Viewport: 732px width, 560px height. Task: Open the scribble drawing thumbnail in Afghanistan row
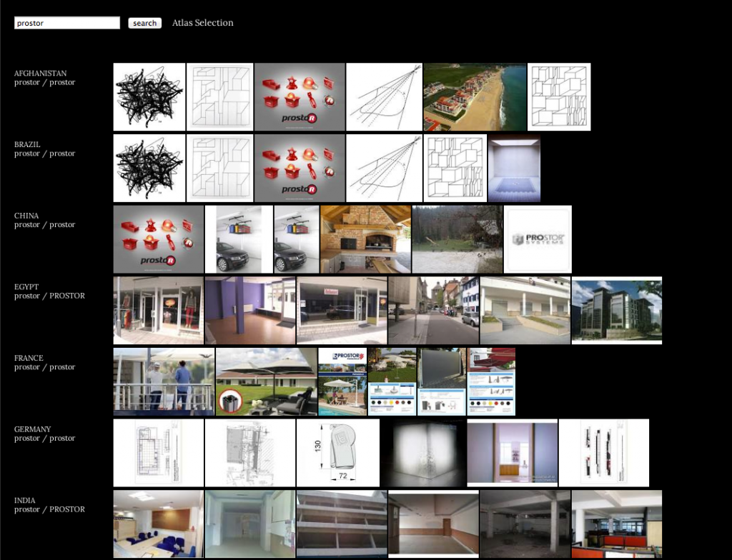coord(149,97)
